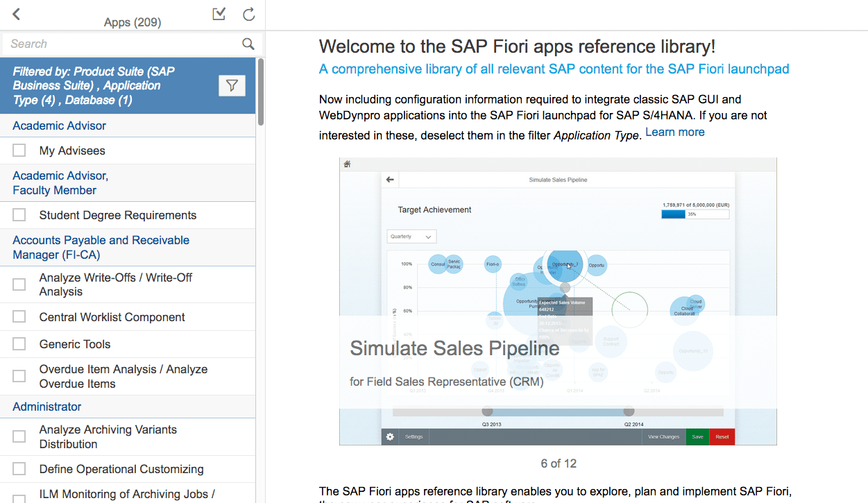Tick the Define Operational Customizing checkbox
Screen dimensions: 868x503
click(19, 469)
